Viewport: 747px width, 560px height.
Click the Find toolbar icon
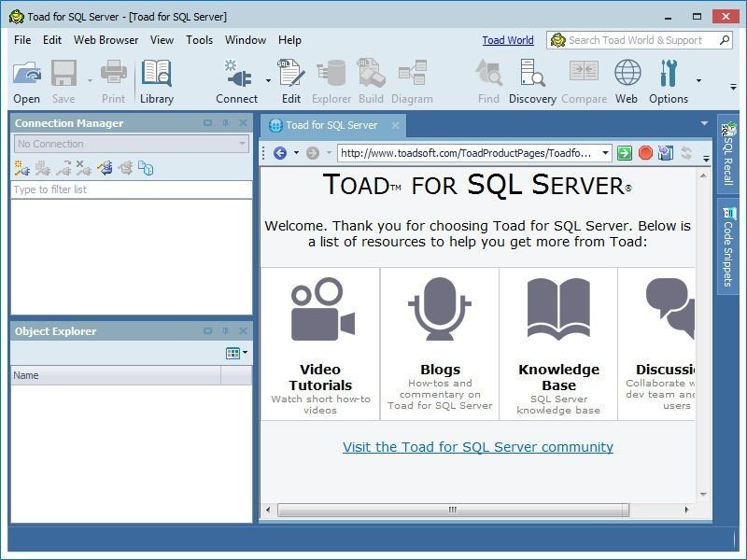click(x=488, y=73)
